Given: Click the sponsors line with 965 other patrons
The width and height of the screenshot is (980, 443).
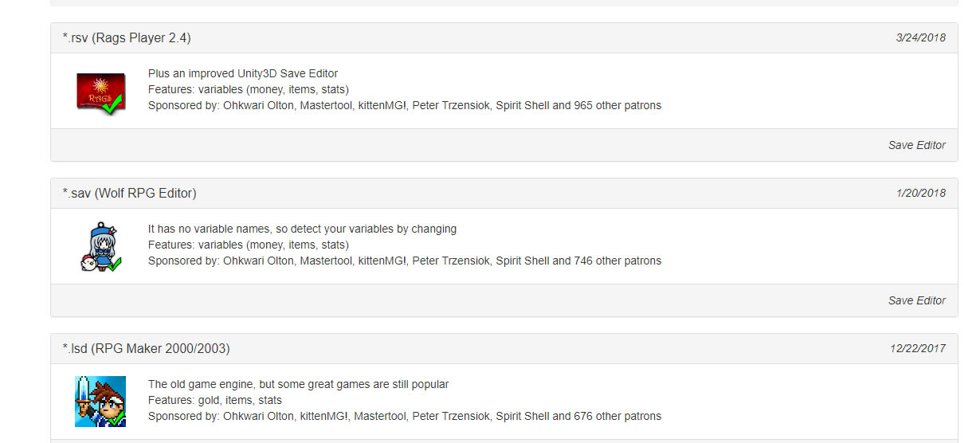Looking at the screenshot, I should tap(405, 105).
